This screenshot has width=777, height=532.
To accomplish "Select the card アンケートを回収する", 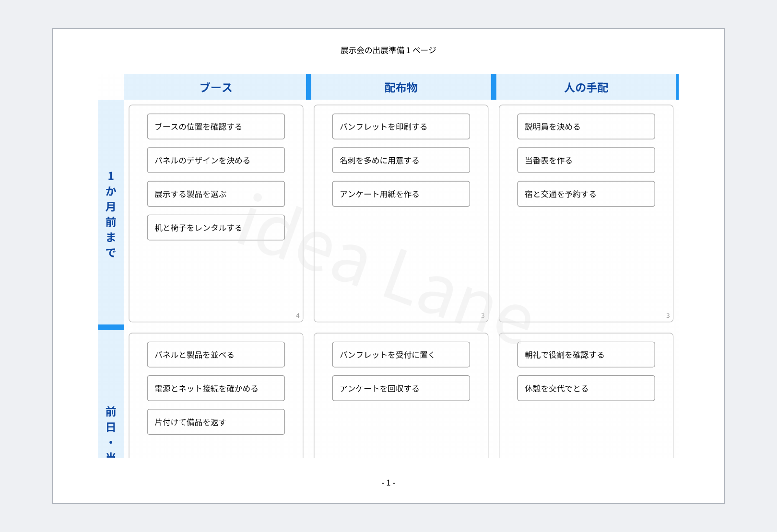I will point(401,388).
